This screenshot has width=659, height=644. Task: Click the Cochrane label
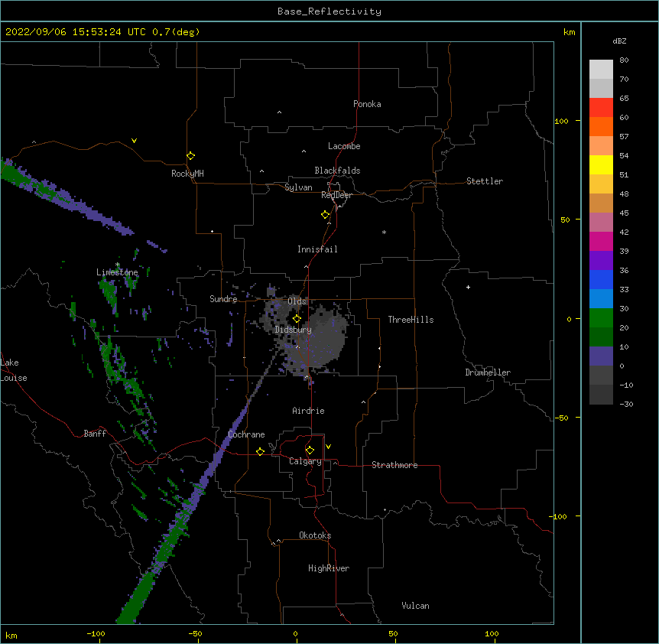point(246,434)
